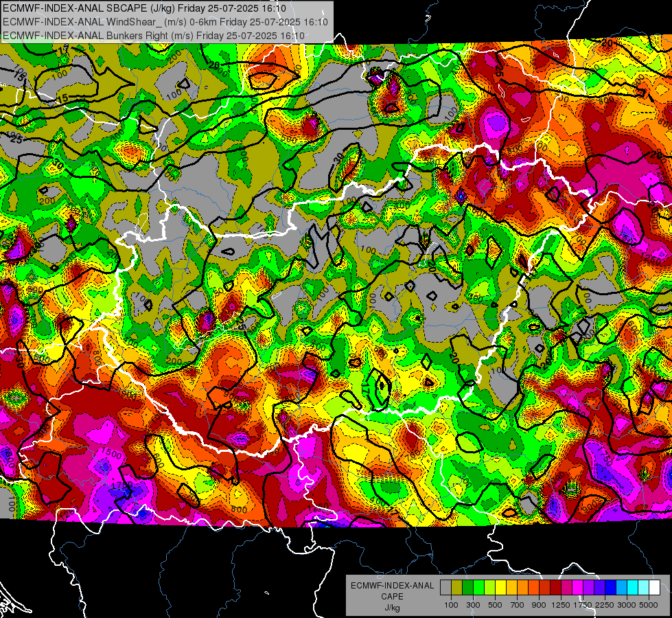Pick the pure yellow legend swatch
Screen dimensions: 672x618
[x=501, y=587]
